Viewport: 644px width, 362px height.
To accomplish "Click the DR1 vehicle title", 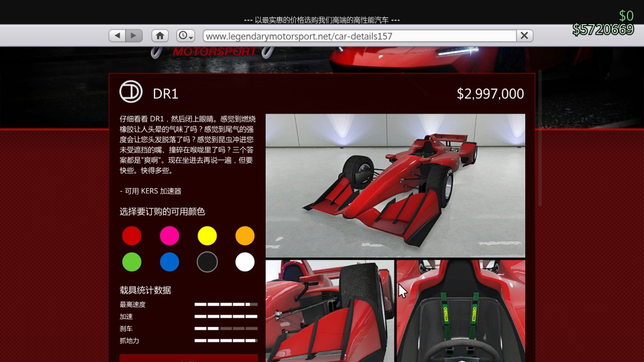I will point(166,94).
